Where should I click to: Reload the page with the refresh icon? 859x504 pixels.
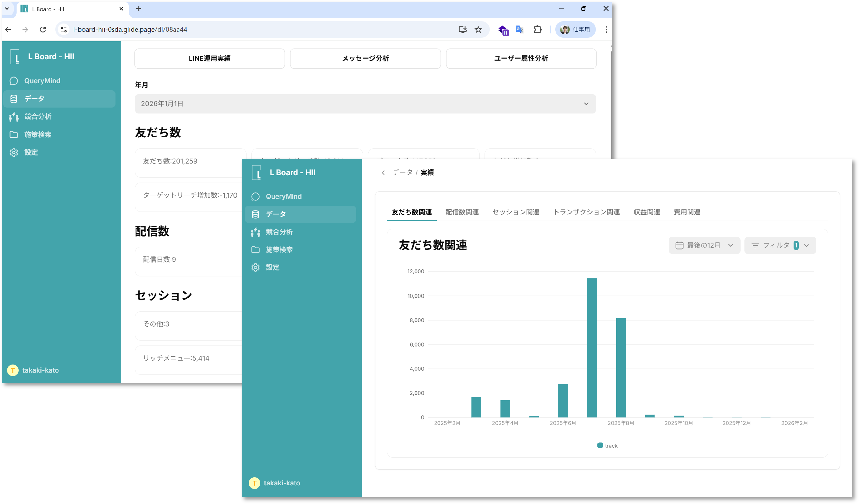click(x=43, y=30)
